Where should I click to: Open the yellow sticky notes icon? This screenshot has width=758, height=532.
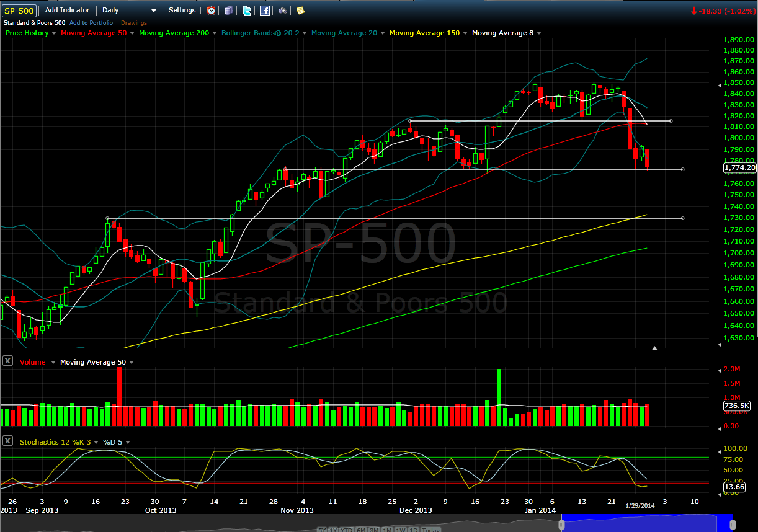(x=300, y=11)
